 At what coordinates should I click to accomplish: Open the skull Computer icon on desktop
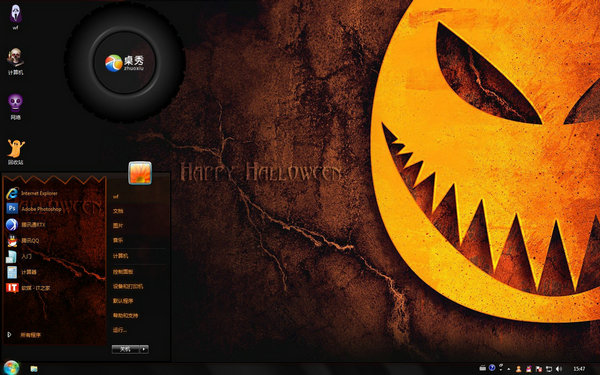click(15, 61)
